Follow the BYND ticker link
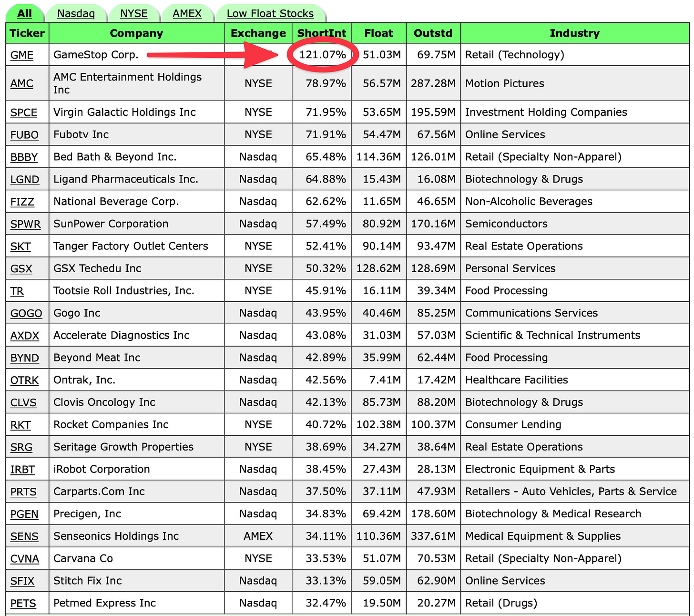The image size is (694, 616). click(25, 359)
